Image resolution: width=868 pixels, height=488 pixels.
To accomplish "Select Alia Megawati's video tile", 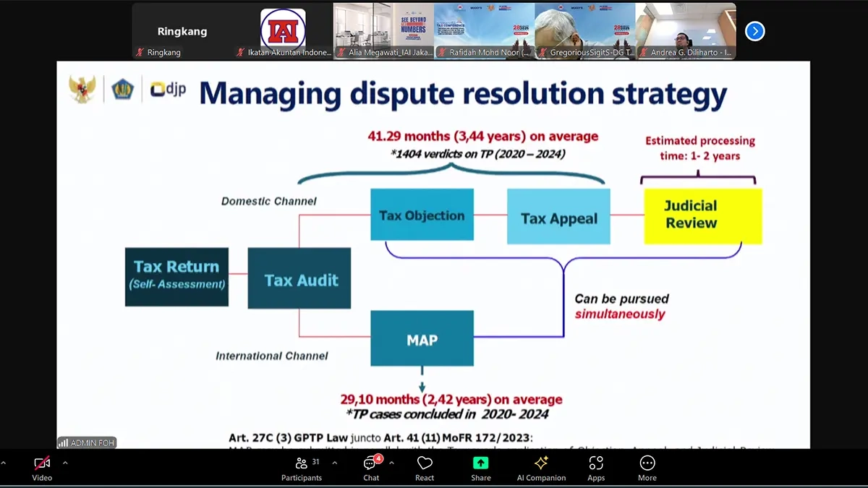I will [383, 31].
